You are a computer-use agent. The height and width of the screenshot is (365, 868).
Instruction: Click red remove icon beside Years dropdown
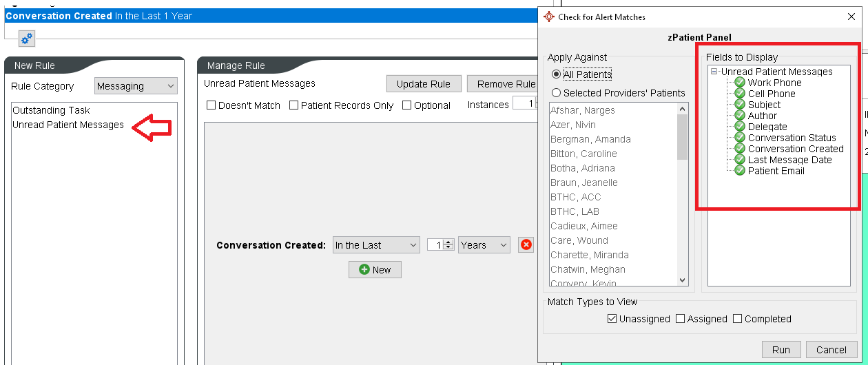(526, 245)
